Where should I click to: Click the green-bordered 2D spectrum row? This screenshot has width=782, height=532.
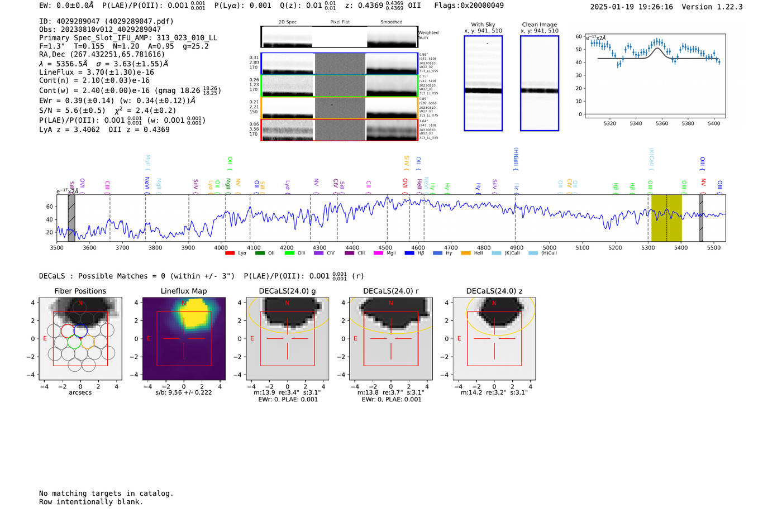tap(340, 86)
